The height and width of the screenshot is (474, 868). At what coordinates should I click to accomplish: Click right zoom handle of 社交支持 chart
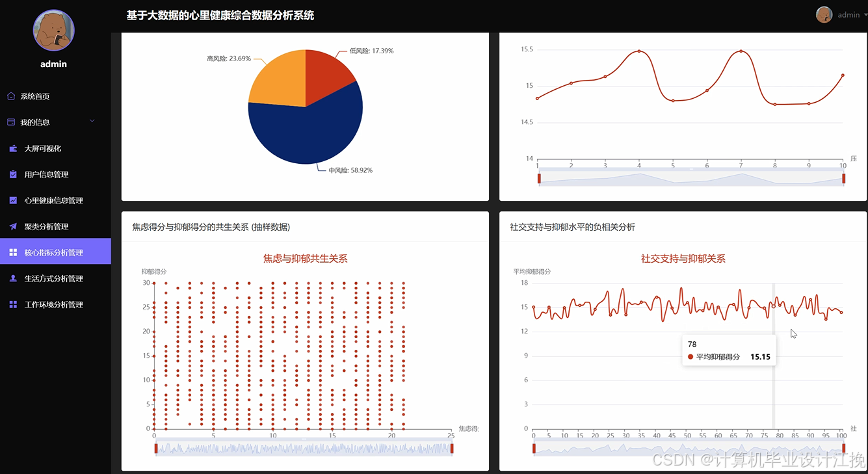click(844, 448)
